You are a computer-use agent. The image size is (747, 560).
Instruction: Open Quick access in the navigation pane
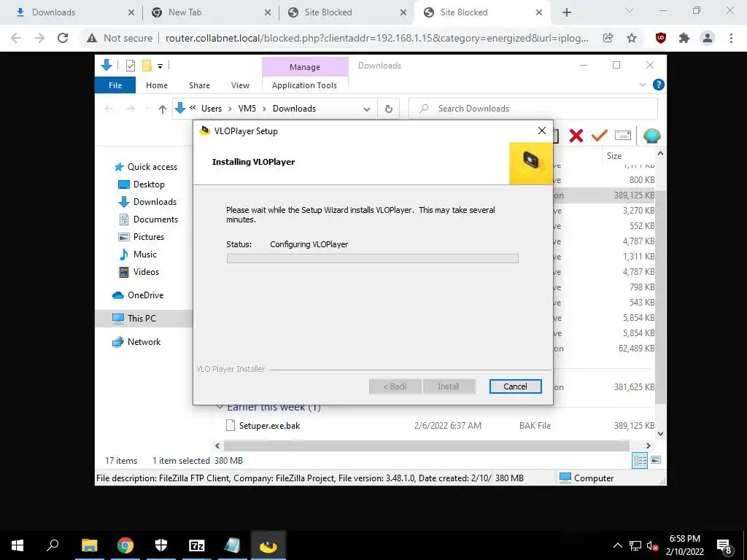146,167
